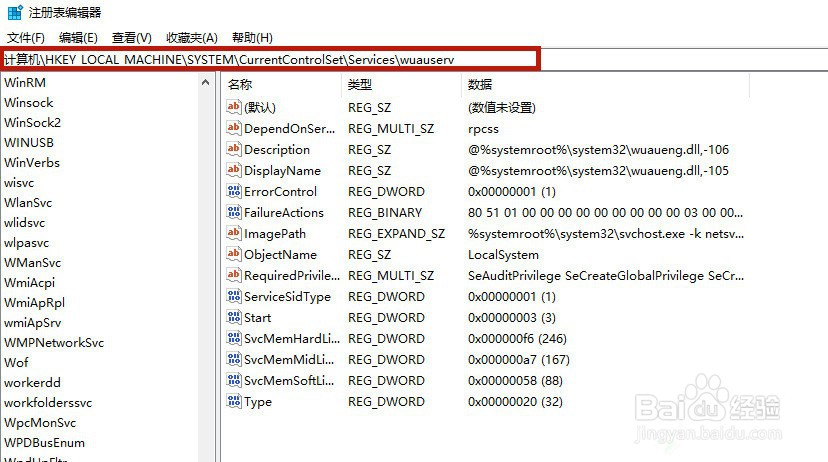
Task: Select the DisplayName value icon
Action: point(233,170)
